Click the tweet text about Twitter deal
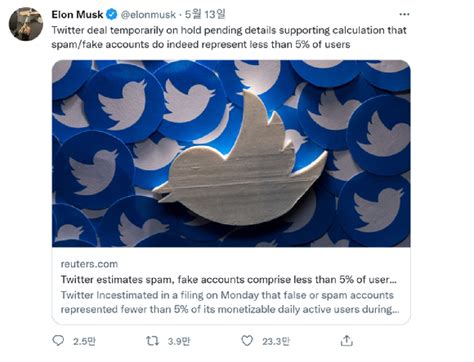Viewport: 474px width, 362px height. coord(229,37)
